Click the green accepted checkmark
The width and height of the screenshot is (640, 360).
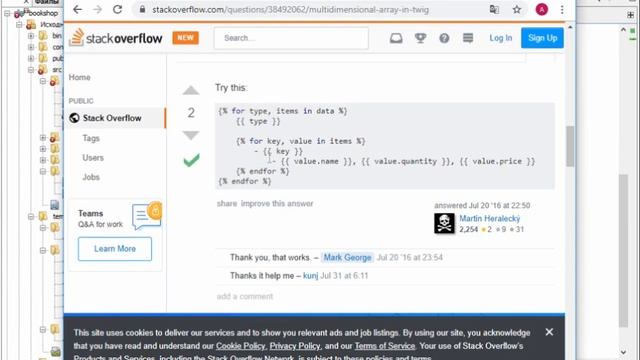[x=191, y=160]
